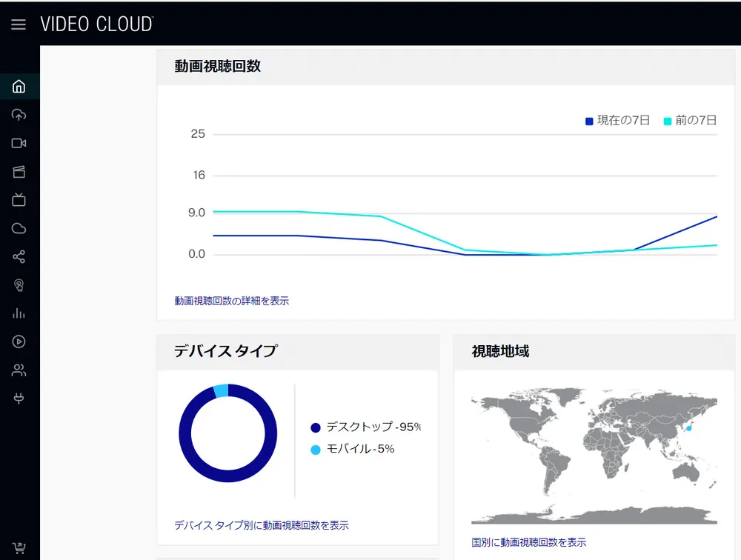Open the Media module camera icon

[18, 143]
